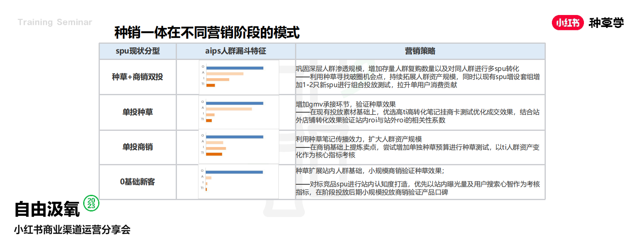Click the funnel chart in 单投种草 row
The height and width of the screenshot is (241, 644).
[x=239, y=112]
